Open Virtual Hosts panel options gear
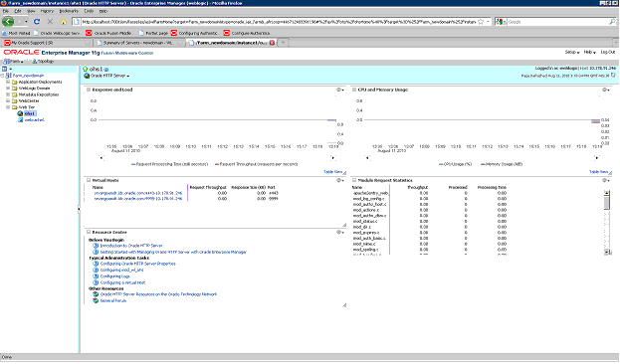 (339, 180)
